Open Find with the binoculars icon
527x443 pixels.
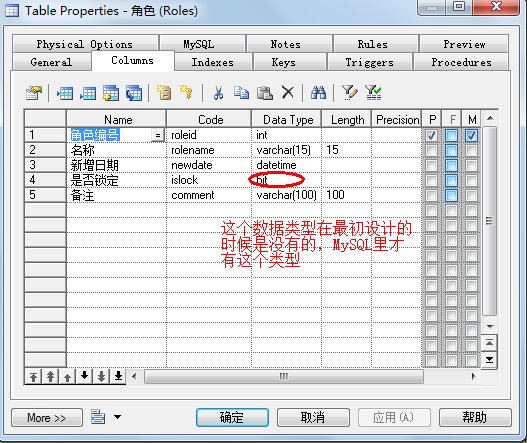(318, 92)
